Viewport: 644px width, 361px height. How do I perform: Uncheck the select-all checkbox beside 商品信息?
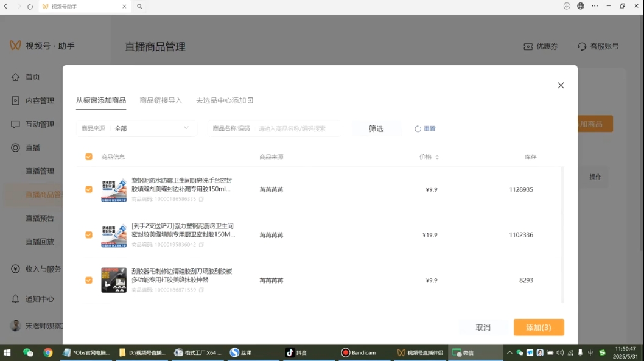pos(88,156)
